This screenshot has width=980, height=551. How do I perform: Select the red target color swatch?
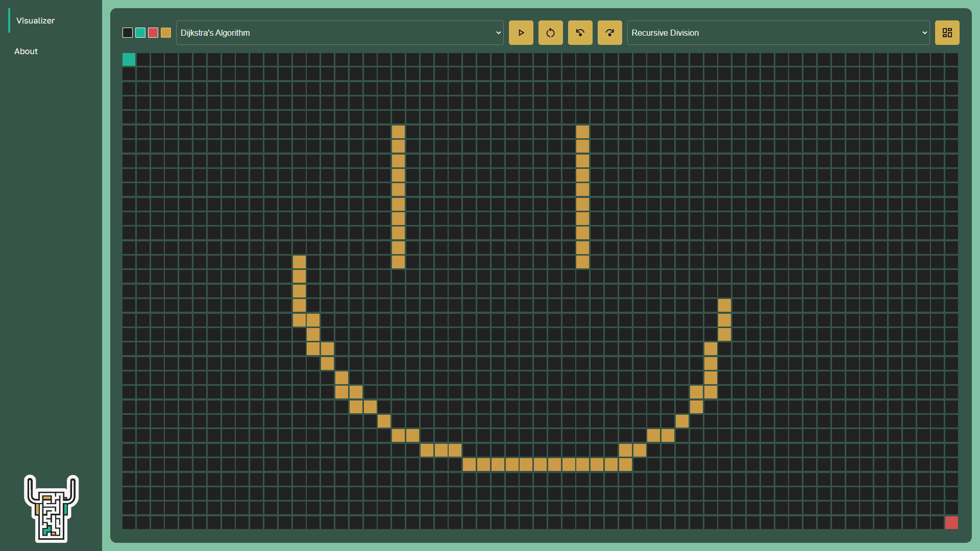click(153, 33)
